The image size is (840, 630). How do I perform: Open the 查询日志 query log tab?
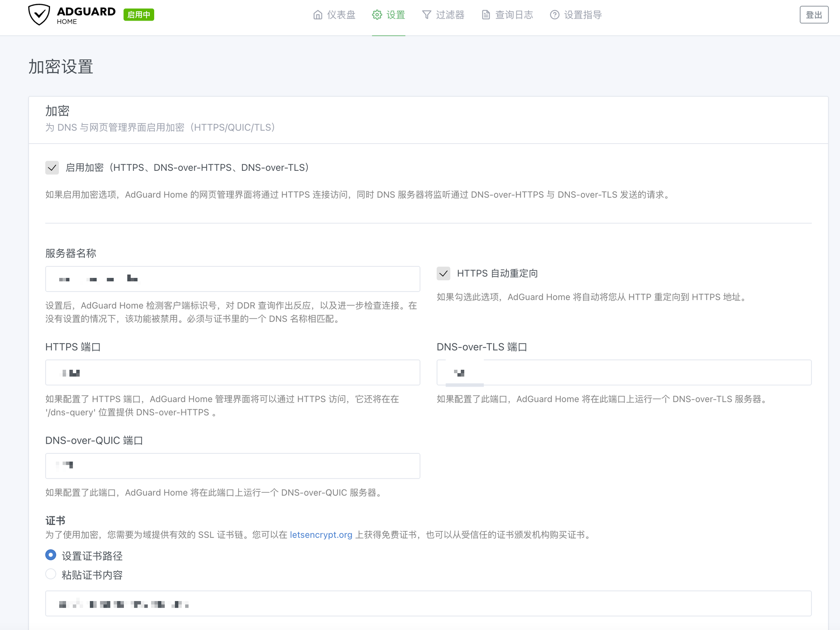click(x=507, y=15)
